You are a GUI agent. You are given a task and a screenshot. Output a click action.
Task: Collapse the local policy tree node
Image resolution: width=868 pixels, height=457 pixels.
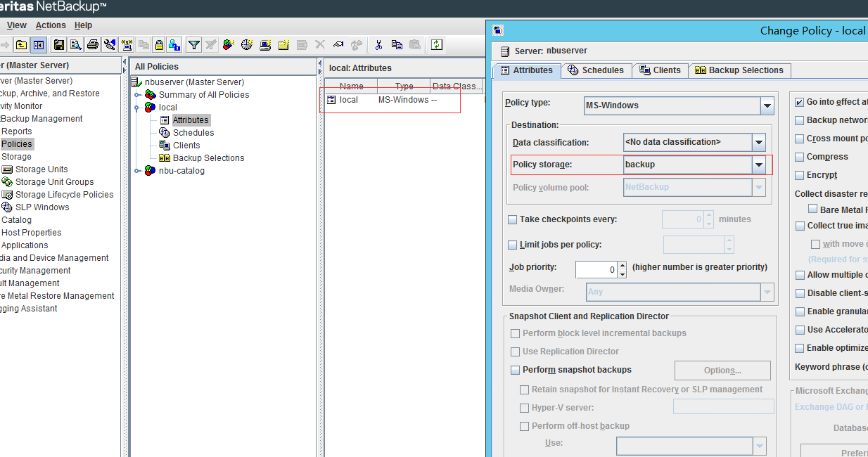[138, 108]
